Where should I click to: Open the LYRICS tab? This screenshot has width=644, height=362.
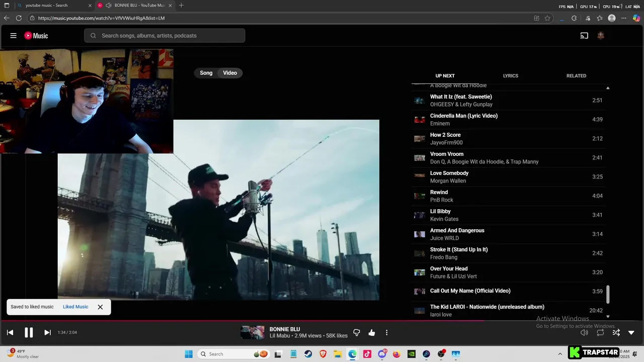click(511, 76)
